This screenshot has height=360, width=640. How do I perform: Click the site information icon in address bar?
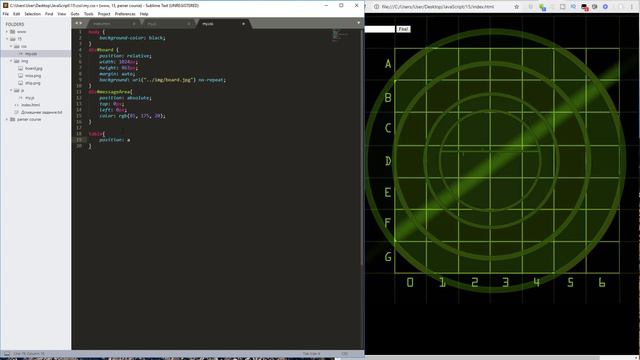point(376,7)
